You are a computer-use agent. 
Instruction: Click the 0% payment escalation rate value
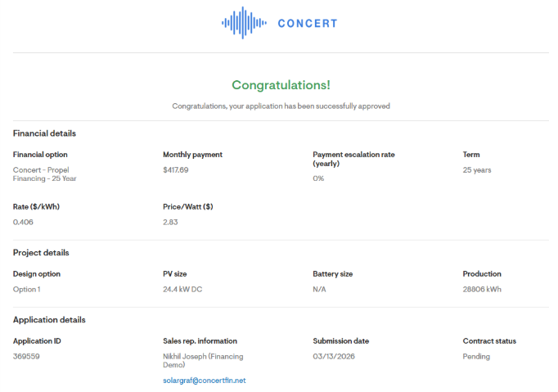(318, 178)
